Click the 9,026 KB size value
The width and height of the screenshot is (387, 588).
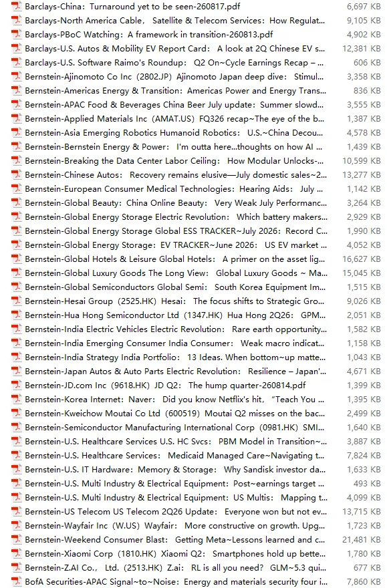pos(364,301)
